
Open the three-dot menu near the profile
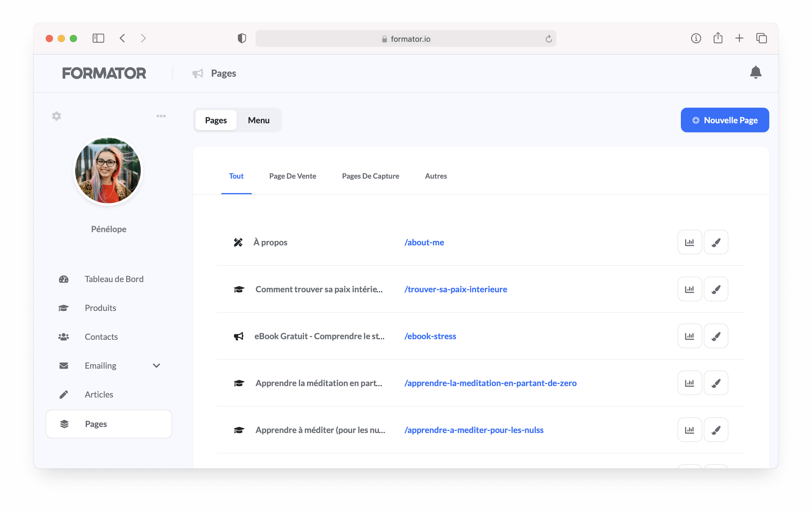coord(161,116)
